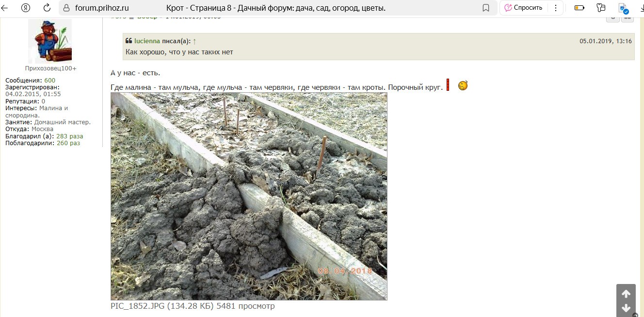The width and height of the screenshot is (644, 317).
Task: Open the extensions icon in the toolbar
Action: tap(601, 8)
